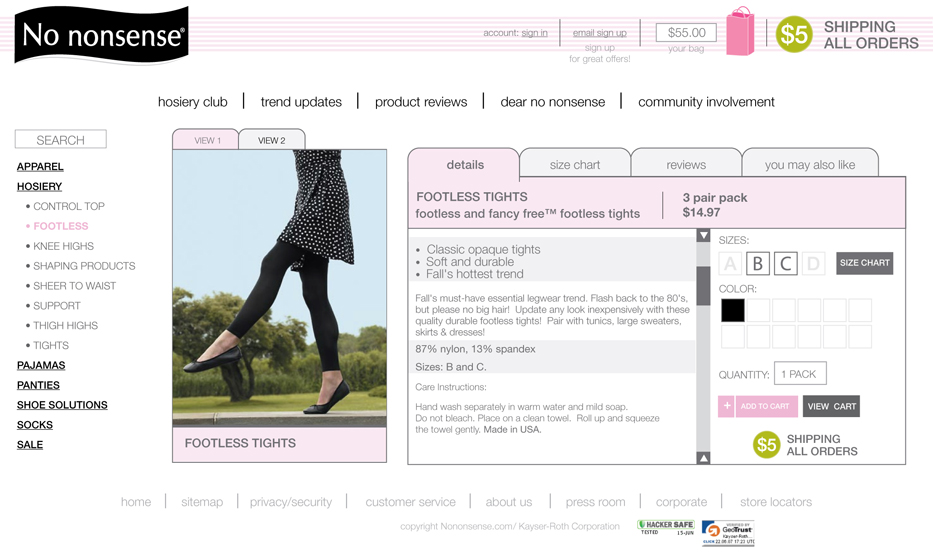933x556 pixels.
Task: Click the plus icon beside Add to Cart
Action: pyautogui.click(x=726, y=406)
